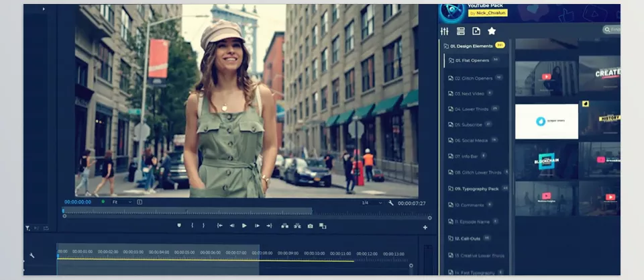This screenshot has width=644, height=280.
Task: Click the blue 00:00:00:00 playhead timecode
Action: [78, 202]
